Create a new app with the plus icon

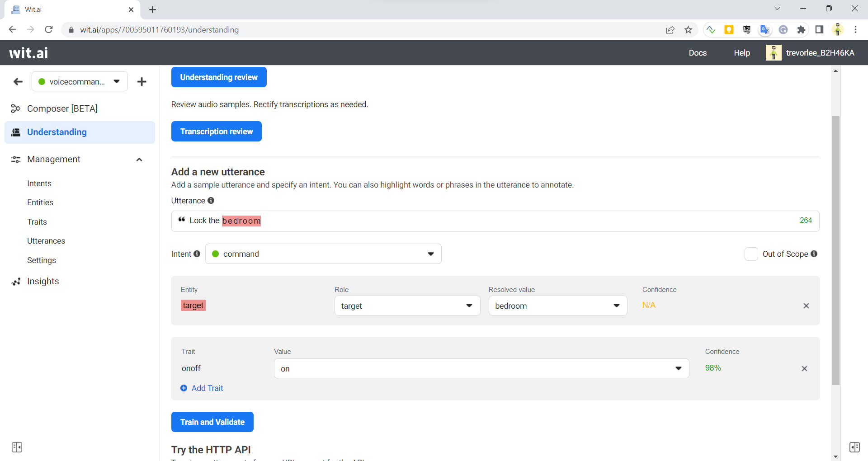[142, 82]
